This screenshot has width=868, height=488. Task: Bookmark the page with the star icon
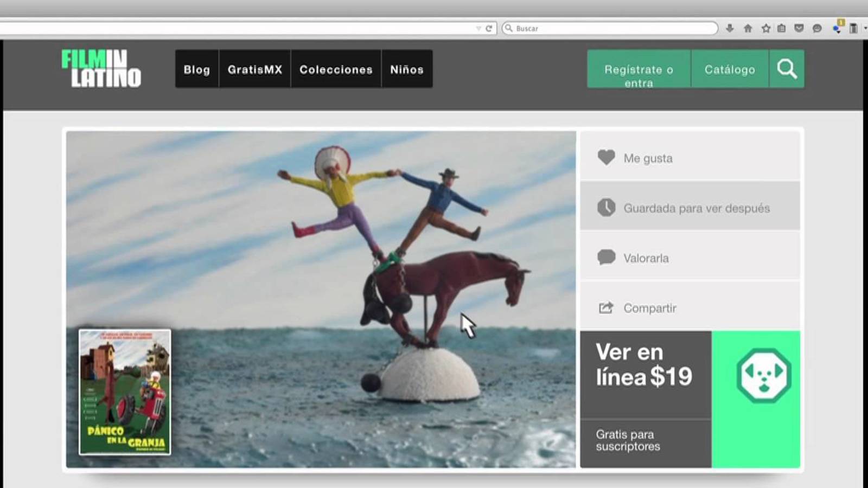pos(765,28)
